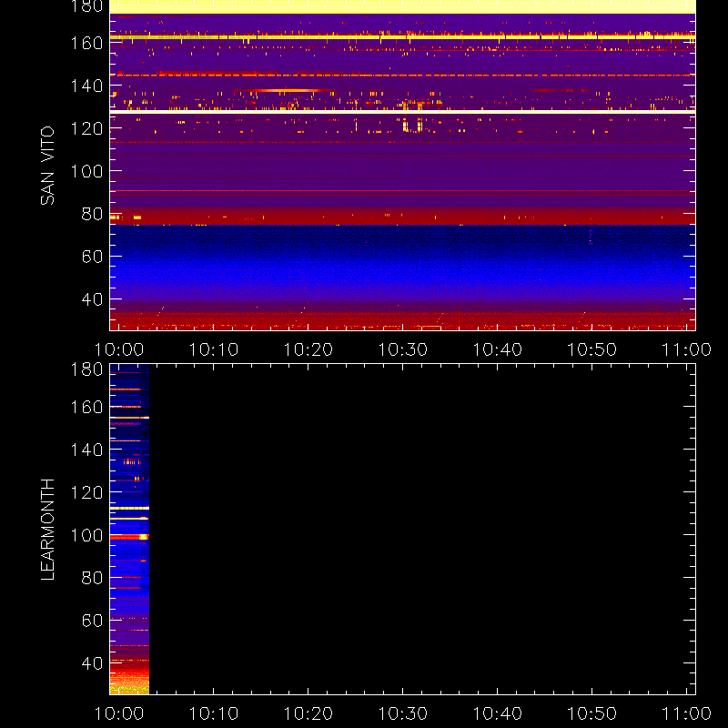Pick the 140 label on Learmonth axis
728x728 pixels.
pos(86,450)
